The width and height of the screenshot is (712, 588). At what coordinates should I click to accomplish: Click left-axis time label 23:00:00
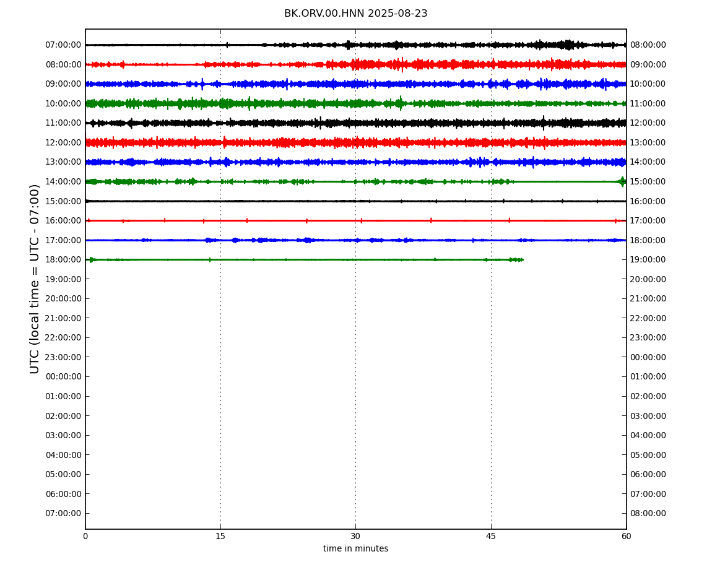click(63, 357)
